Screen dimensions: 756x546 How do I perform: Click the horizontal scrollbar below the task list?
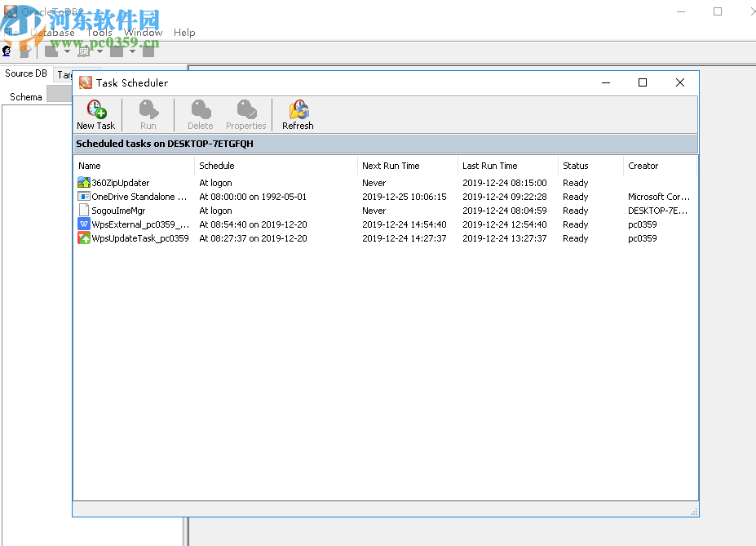pos(383,509)
